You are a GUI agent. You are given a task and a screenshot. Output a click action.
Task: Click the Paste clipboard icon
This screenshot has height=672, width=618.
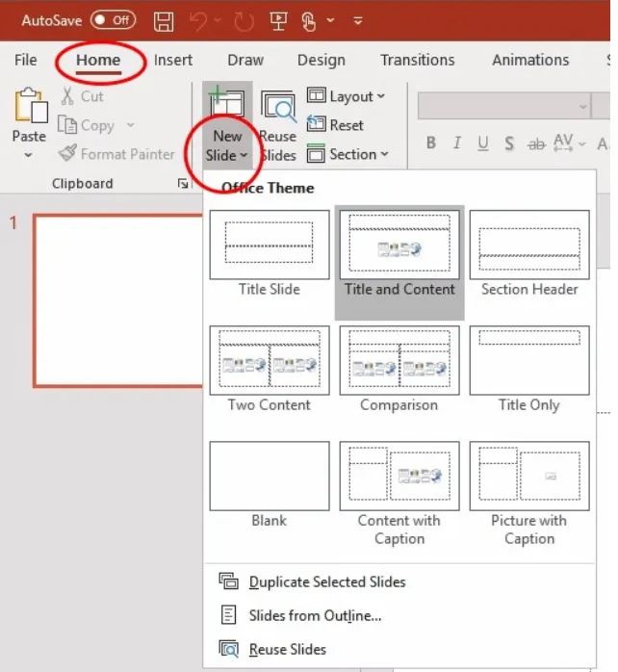30,107
